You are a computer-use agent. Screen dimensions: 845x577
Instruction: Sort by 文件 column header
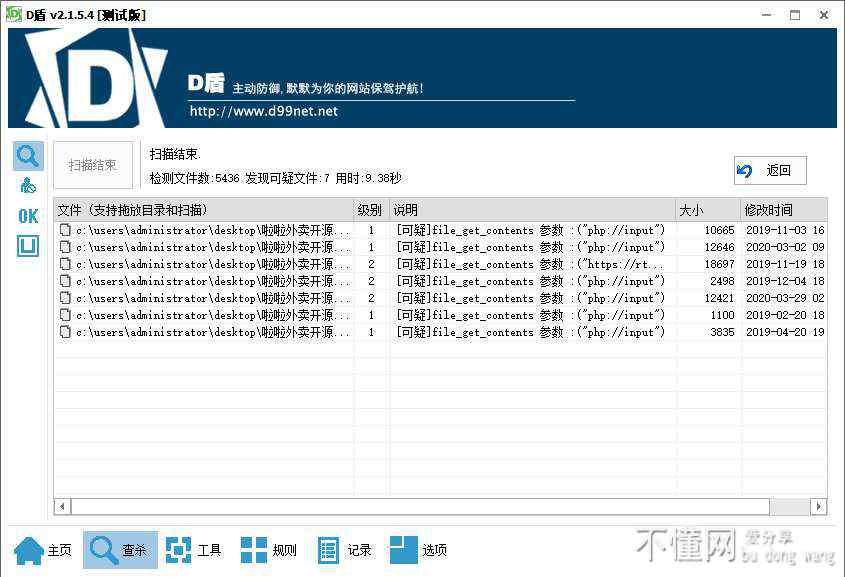tap(204, 210)
